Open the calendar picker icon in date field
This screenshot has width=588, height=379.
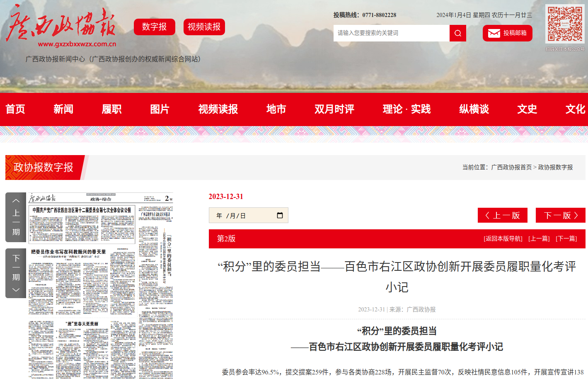pos(280,215)
